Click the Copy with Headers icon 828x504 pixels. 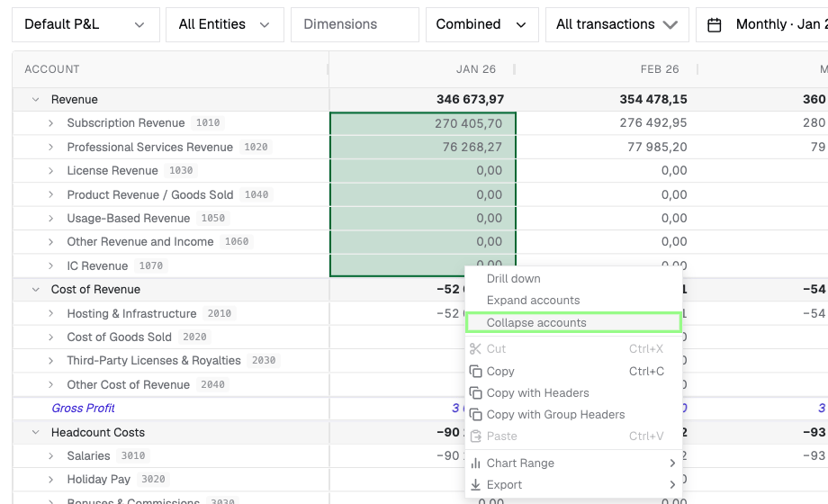point(475,393)
